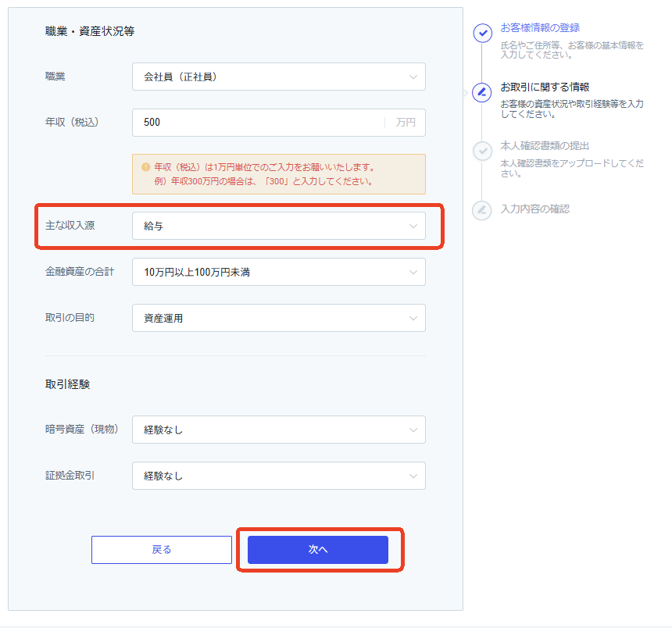Click the 暗号資産（現物） field label
The width and height of the screenshot is (672, 628).
82,430
